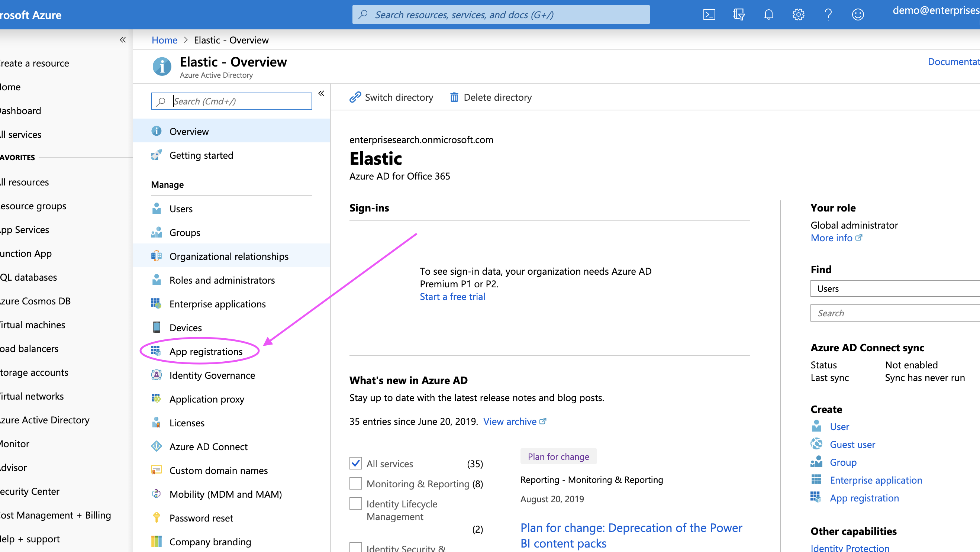Open the feedback smiley icon
980x552 pixels.
point(857,15)
